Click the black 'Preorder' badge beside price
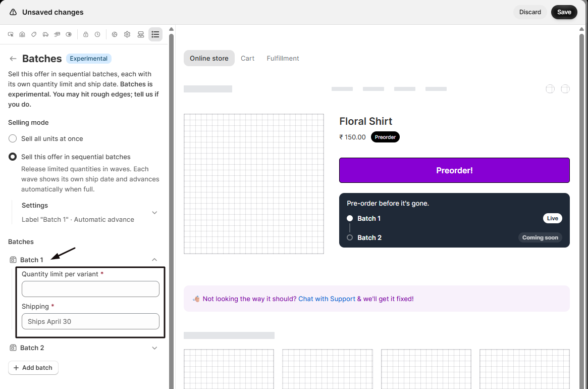The image size is (588, 389). point(385,137)
